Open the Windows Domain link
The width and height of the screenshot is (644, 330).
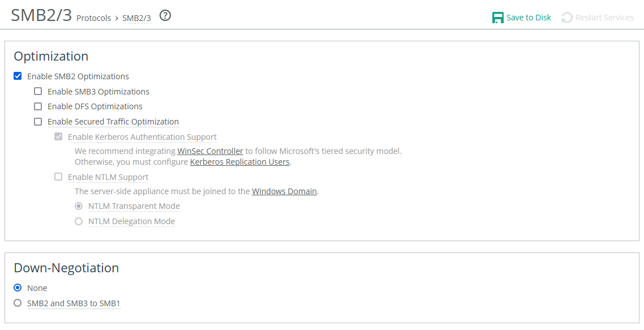pos(284,191)
